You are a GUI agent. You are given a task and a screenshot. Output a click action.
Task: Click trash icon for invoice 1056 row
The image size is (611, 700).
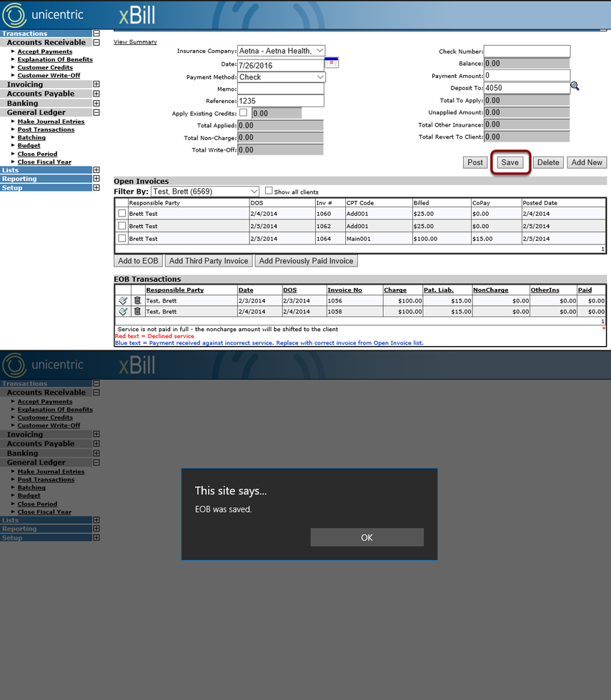(x=137, y=300)
